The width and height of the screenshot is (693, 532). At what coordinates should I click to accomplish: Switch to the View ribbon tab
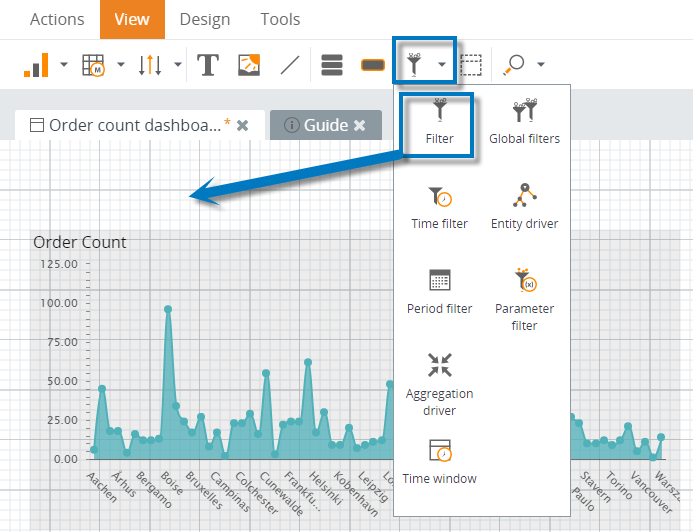132,19
